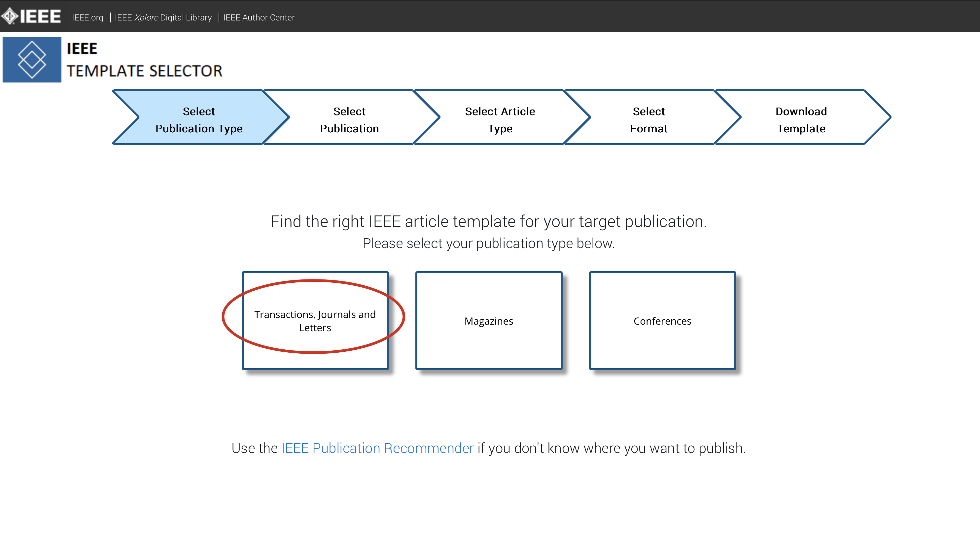This screenshot has width=980, height=545.
Task: Click the blue IEEE diamond Template Selector logo
Action: [x=32, y=60]
